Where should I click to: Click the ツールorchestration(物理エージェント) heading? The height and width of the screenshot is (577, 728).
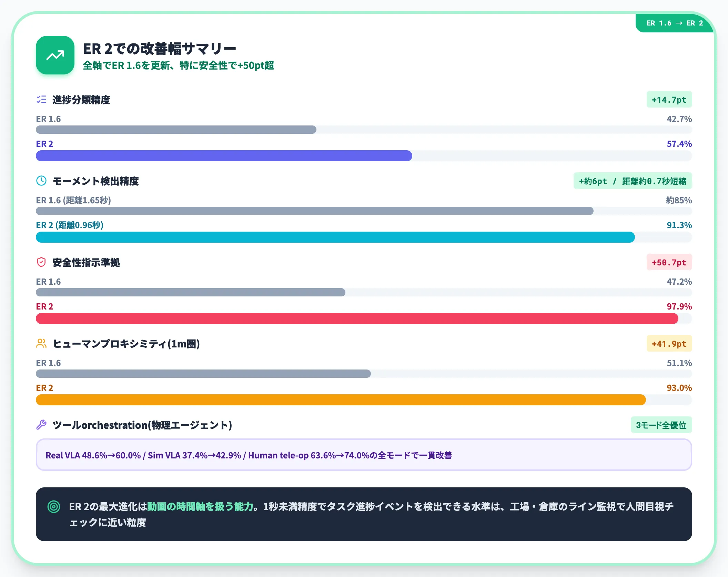click(x=142, y=425)
